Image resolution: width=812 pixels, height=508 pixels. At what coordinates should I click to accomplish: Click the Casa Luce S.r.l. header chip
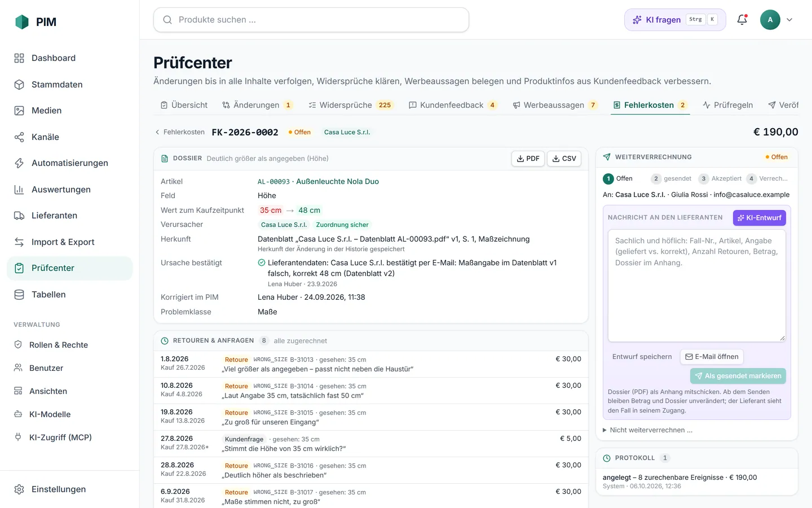[x=347, y=132]
